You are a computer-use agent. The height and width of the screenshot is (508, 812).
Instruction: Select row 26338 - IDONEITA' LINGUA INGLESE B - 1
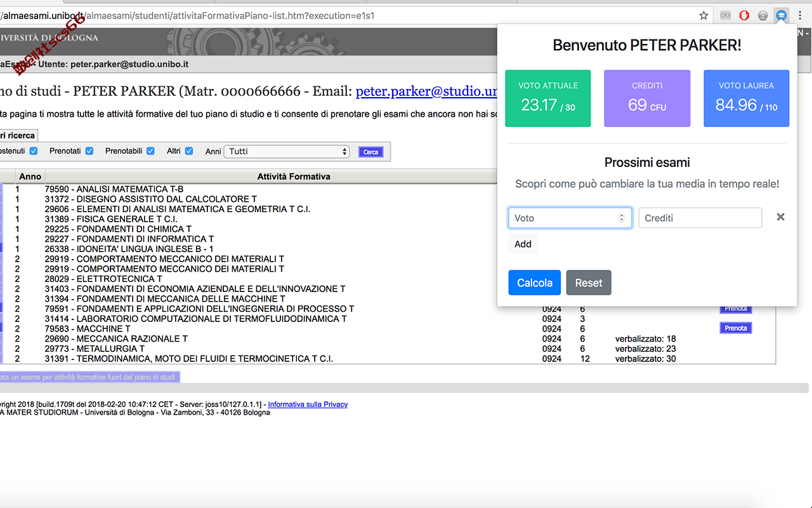click(x=129, y=249)
